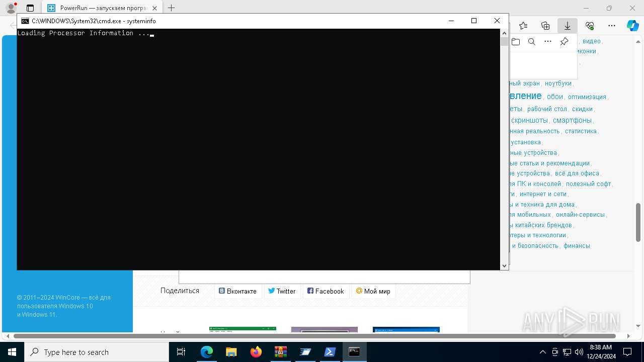The height and width of the screenshot is (362, 644).
Task: Show hidden system tray icons
Action: pyautogui.click(x=542, y=352)
